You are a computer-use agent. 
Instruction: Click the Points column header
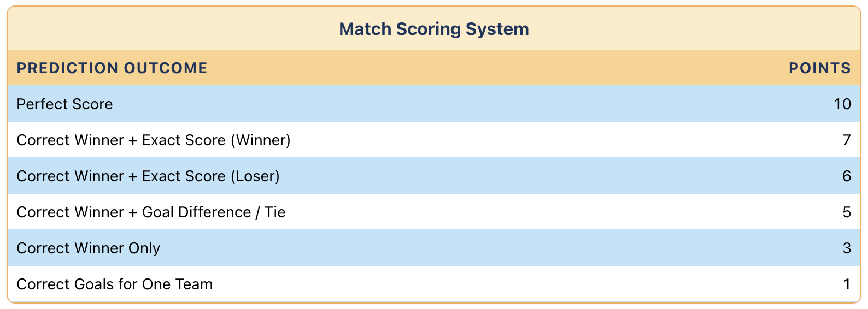[820, 68]
